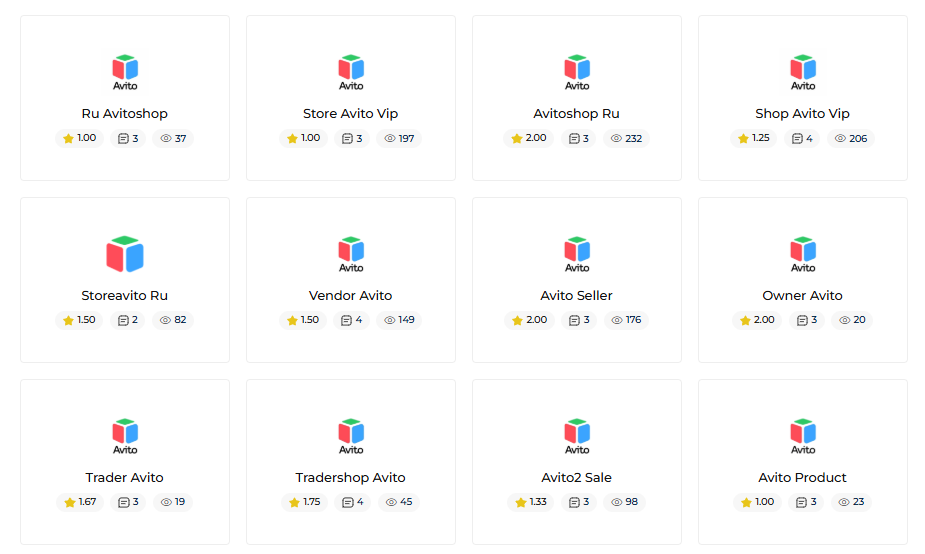
Task: Click the 45 views badge on Tradershop Avito
Action: pyautogui.click(x=399, y=502)
